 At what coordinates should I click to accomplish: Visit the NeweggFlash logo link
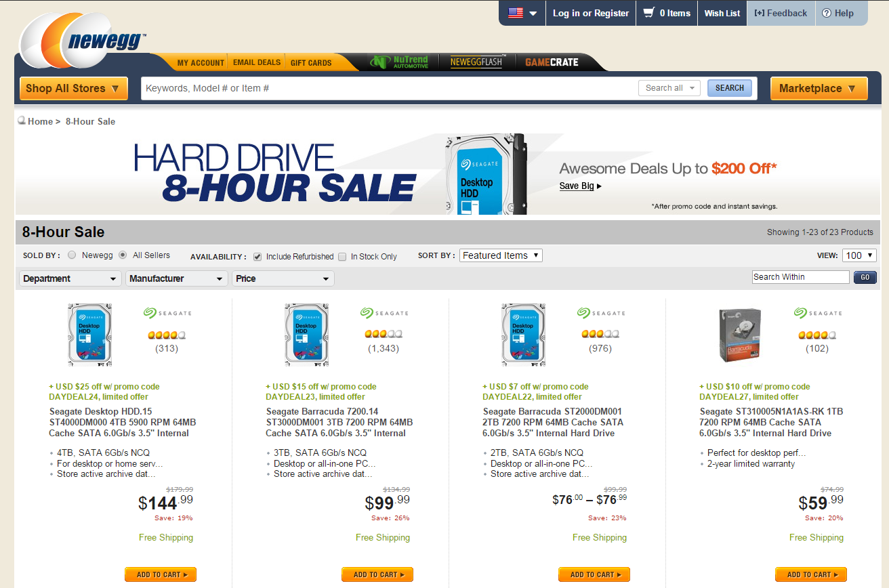(477, 62)
